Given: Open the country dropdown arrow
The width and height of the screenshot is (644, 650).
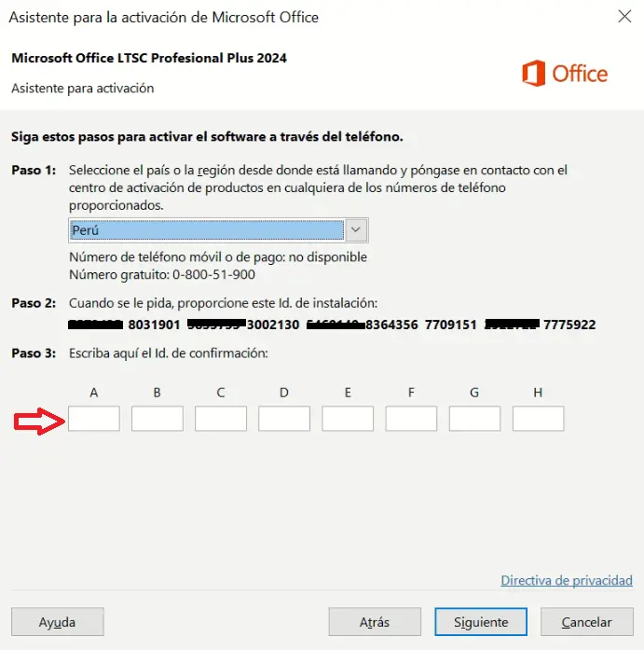Looking at the screenshot, I should [357, 229].
